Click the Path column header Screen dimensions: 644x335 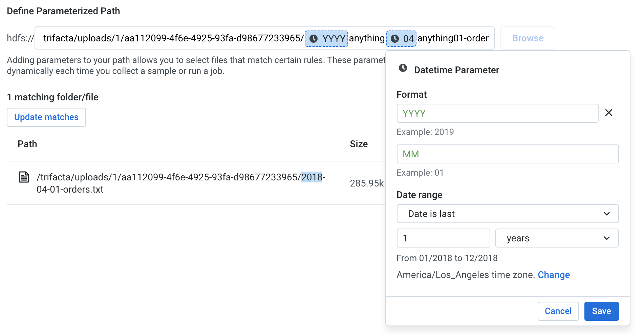tap(27, 144)
